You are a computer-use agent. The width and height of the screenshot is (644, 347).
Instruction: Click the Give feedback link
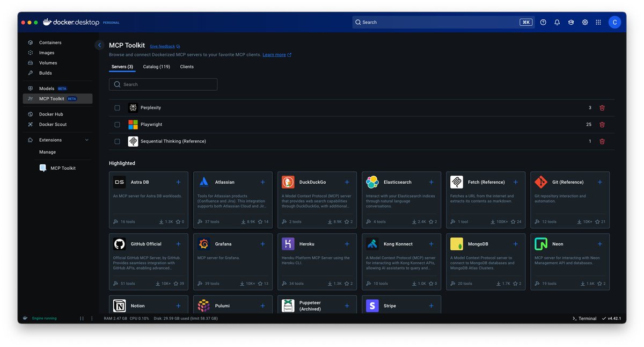point(165,47)
